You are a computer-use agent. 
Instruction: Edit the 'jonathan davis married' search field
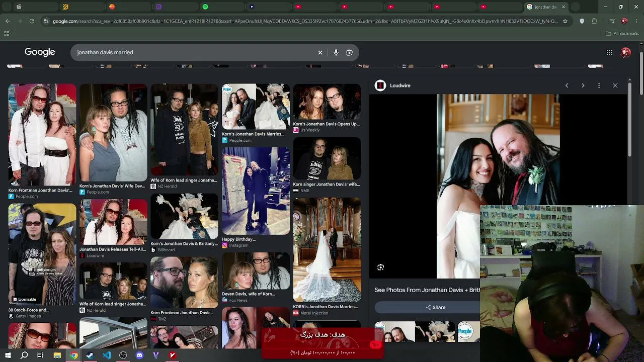[x=194, y=52]
